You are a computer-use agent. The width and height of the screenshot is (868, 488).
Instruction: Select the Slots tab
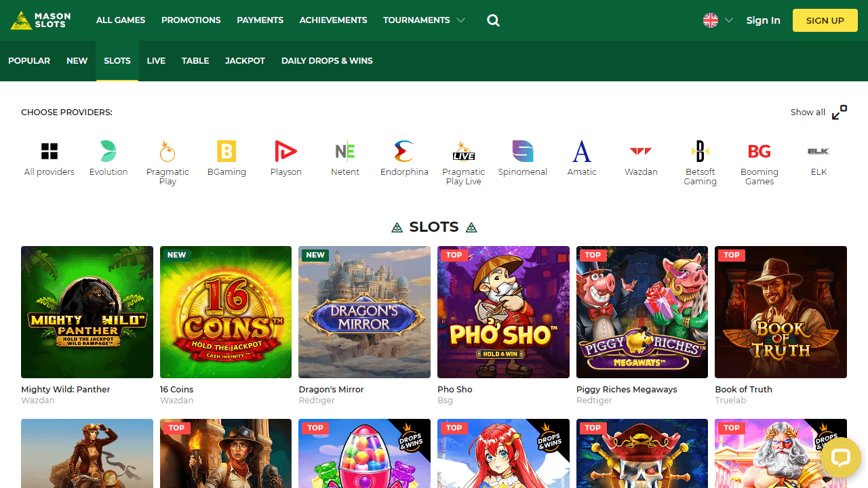117,61
